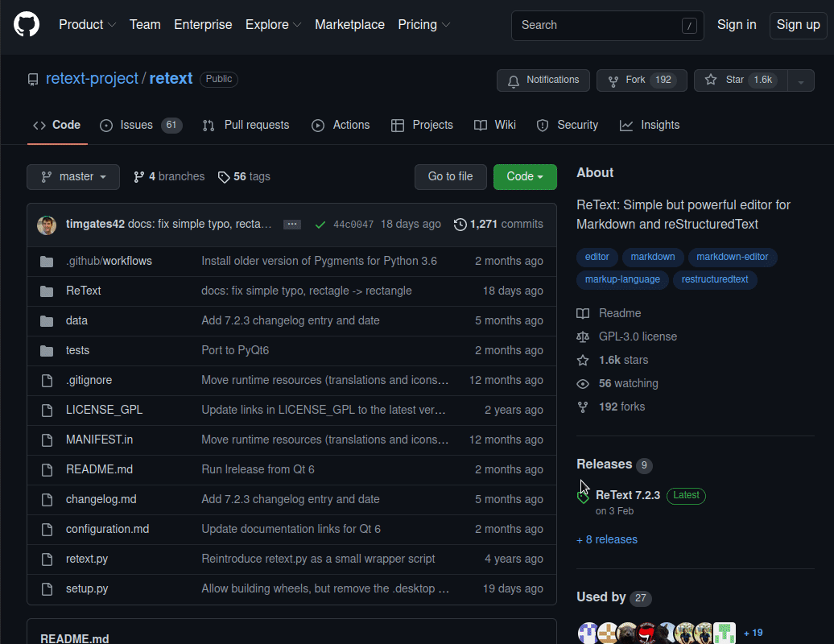Expand the star lists dropdown arrow
834x644 pixels.
(800, 80)
